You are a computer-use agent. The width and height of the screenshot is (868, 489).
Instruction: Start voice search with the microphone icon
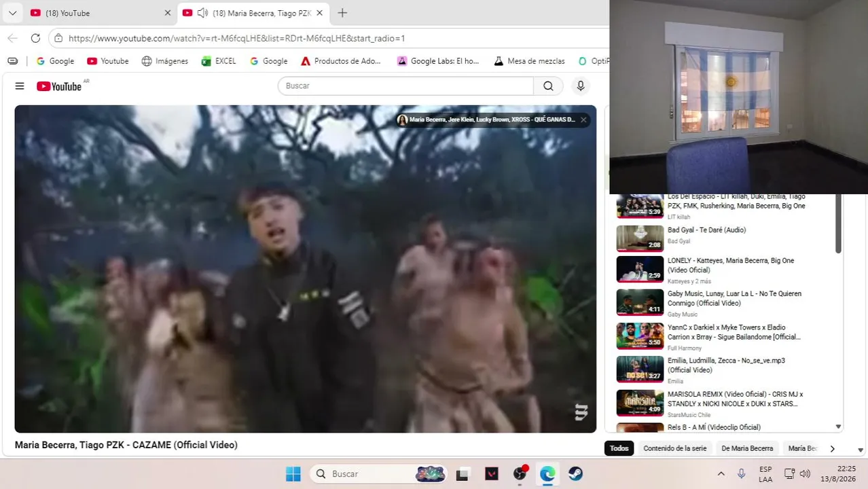tap(580, 86)
